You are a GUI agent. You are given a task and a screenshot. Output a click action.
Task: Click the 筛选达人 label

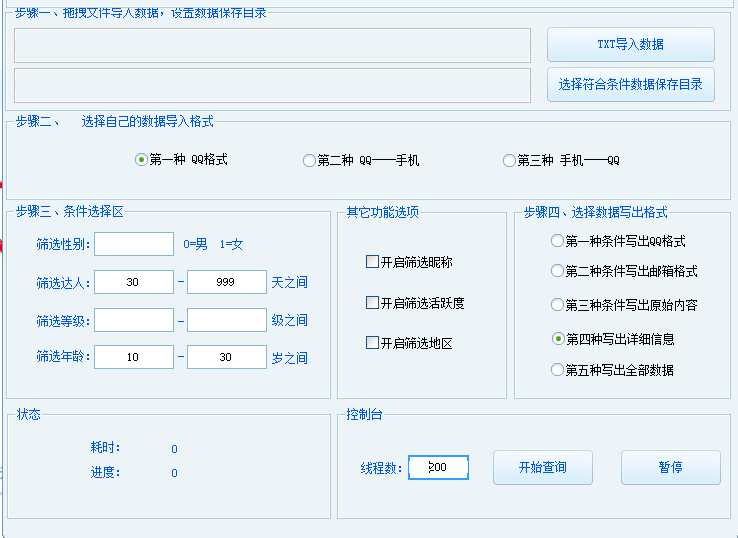pyautogui.click(x=63, y=283)
